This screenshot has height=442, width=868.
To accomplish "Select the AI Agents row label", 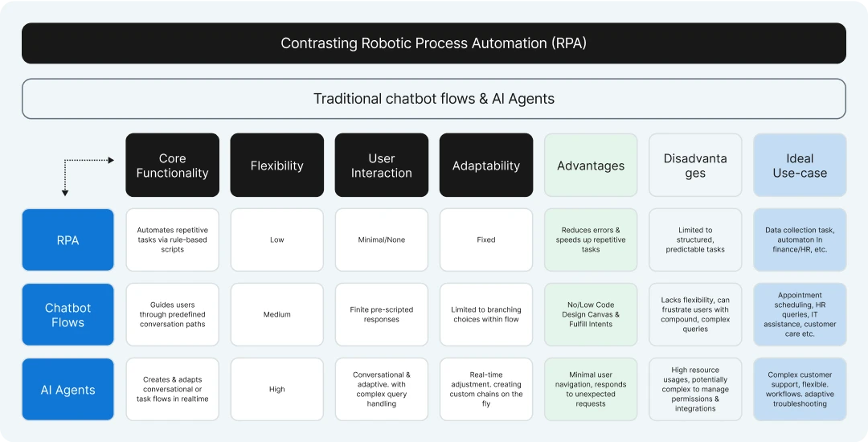I will [68, 390].
